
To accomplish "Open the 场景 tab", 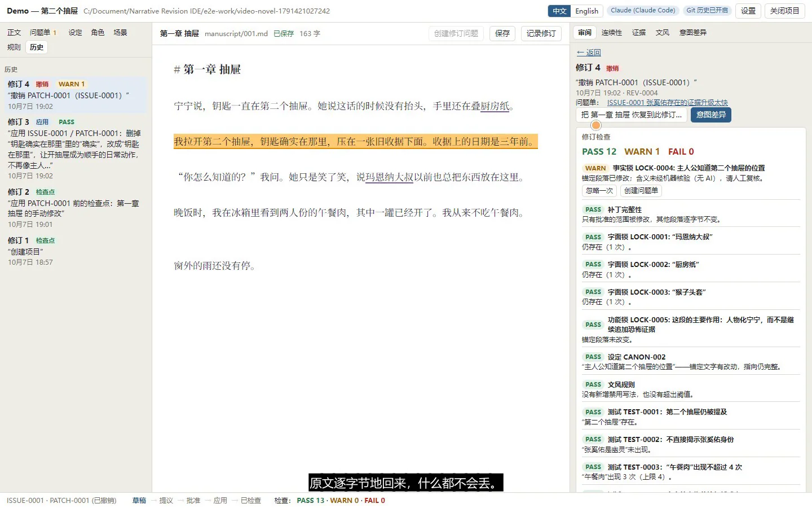I will pyautogui.click(x=120, y=33).
